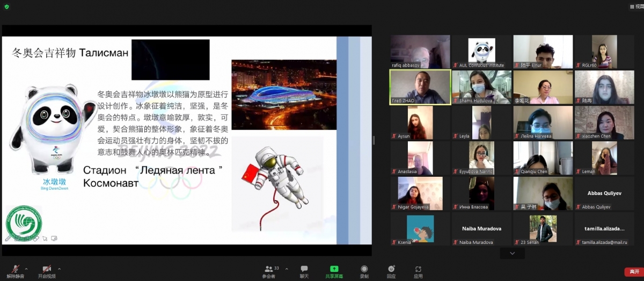The height and width of the screenshot is (281, 644).
Task: Open the chat panel
Action: pyautogui.click(x=304, y=271)
